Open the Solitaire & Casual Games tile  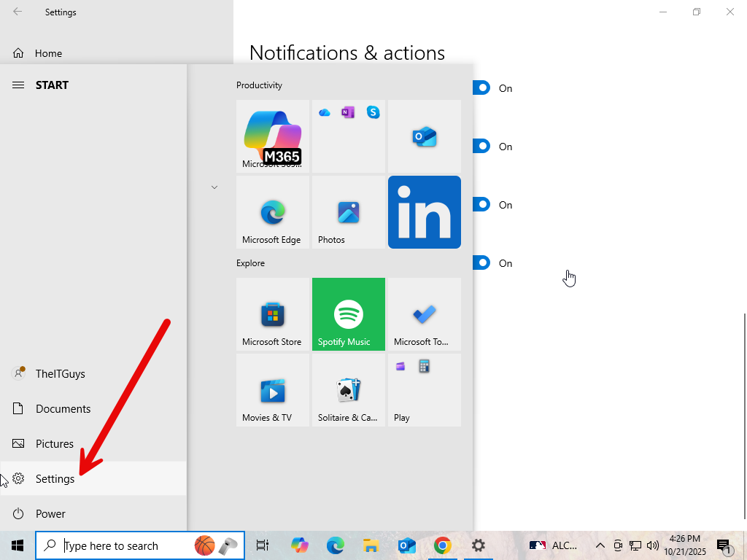(x=349, y=390)
